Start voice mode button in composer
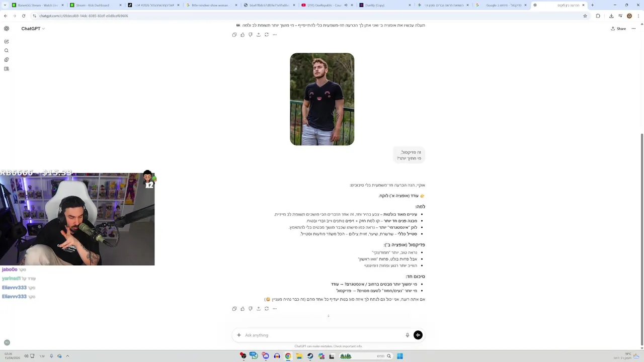Image resolution: width=644 pixels, height=362 pixels. tap(418, 335)
